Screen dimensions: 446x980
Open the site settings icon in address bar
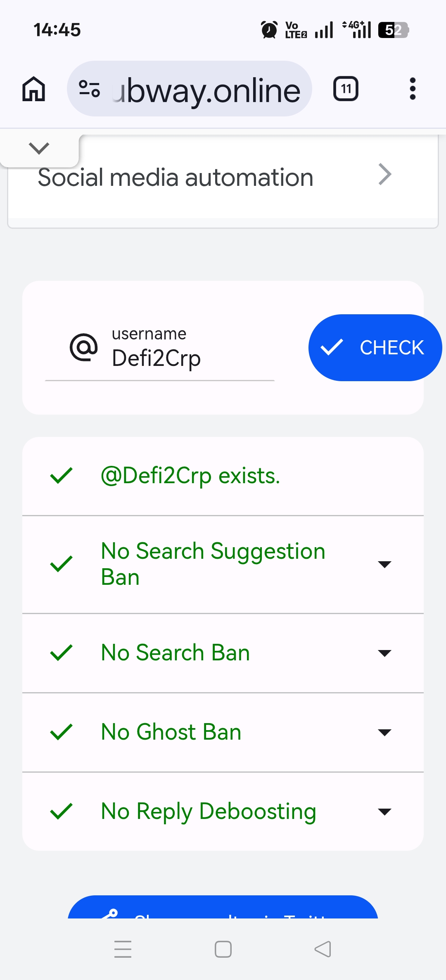89,89
